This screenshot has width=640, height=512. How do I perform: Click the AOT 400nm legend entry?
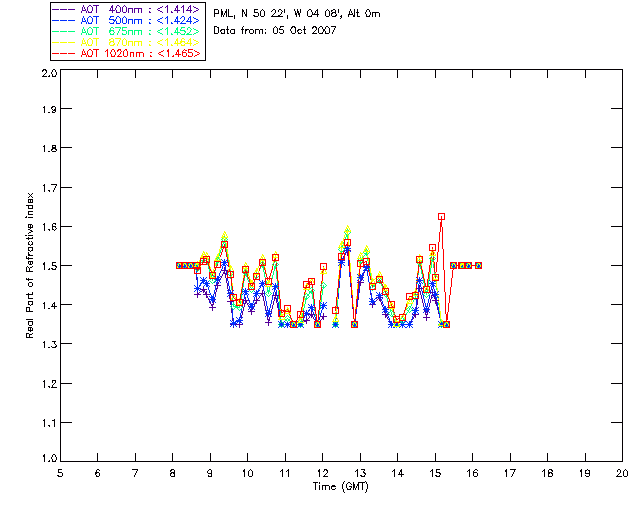126,9
